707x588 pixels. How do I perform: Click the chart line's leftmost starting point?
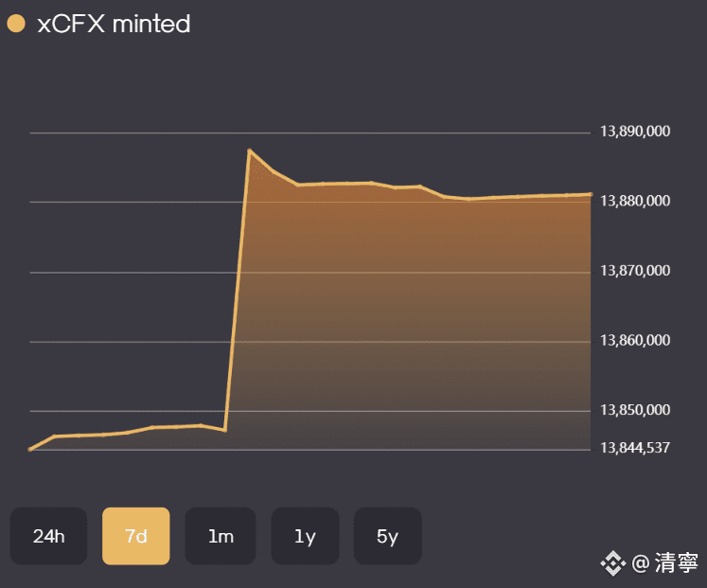point(30,449)
